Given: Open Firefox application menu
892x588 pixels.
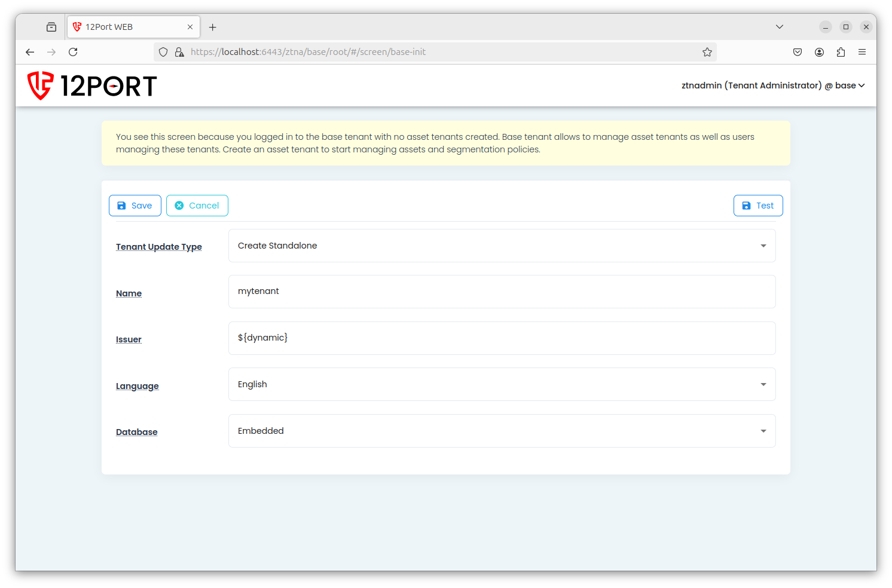Looking at the screenshot, I should 862,52.
